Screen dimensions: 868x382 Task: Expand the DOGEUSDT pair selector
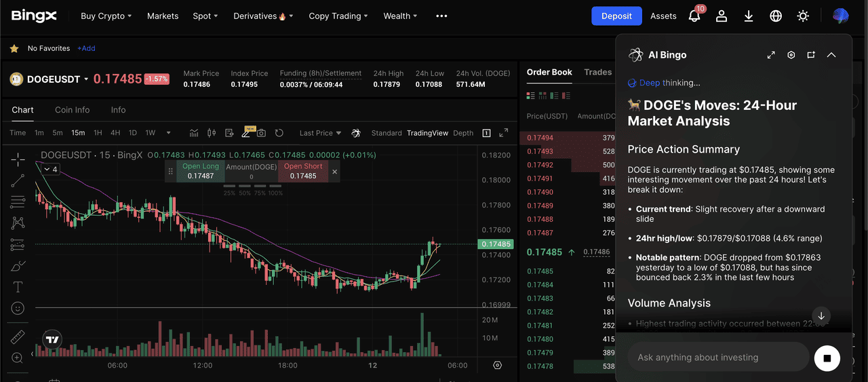(86, 79)
